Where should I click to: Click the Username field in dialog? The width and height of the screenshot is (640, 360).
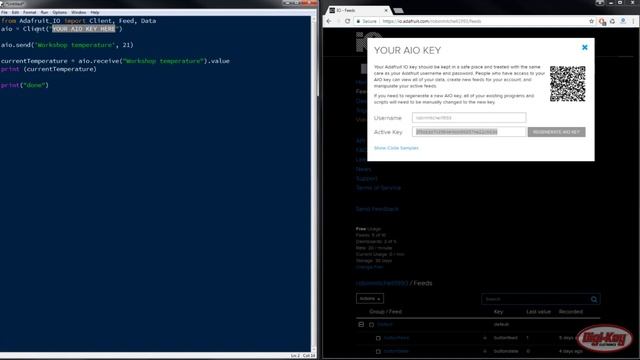pos(469,118)
